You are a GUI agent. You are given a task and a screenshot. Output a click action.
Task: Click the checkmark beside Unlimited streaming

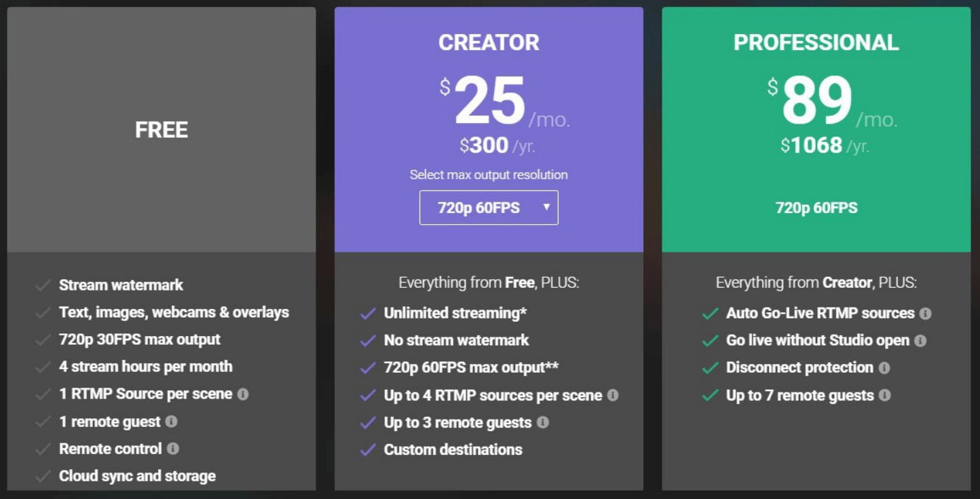(368, 314)
